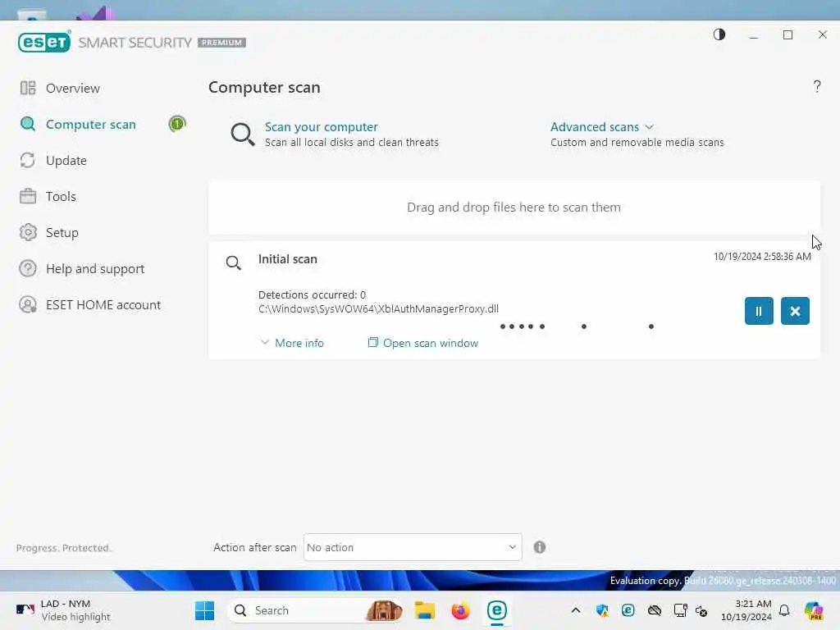The height and width of the screenshot is (630, 840).
Task: Open the taskbar clock and date
Action: click(746, 610)
